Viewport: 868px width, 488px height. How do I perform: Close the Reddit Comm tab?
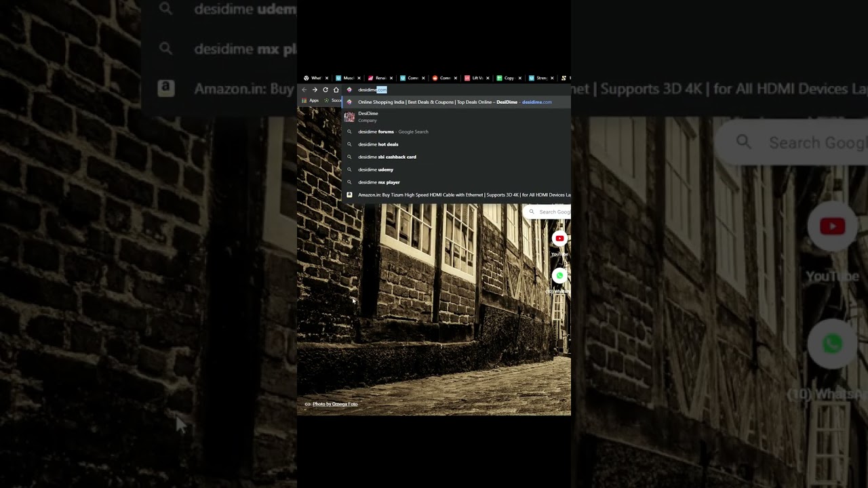[x=456, y=78]
